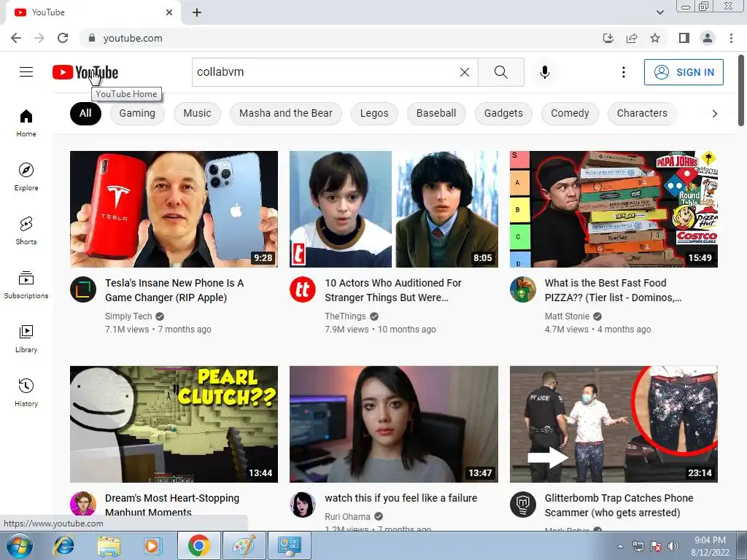747x560 pixels.
Task: Click the page vertical scrollbar
Action: coord(741,90)
